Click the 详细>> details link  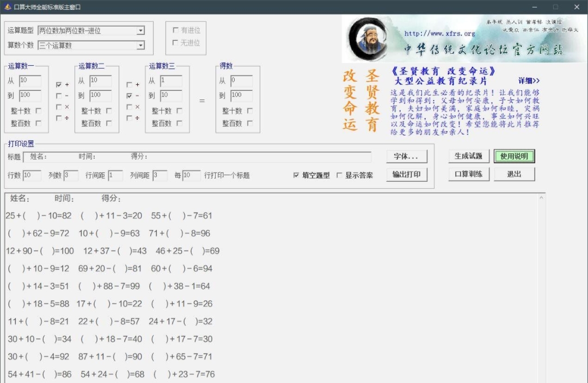[x=530, y=81]
